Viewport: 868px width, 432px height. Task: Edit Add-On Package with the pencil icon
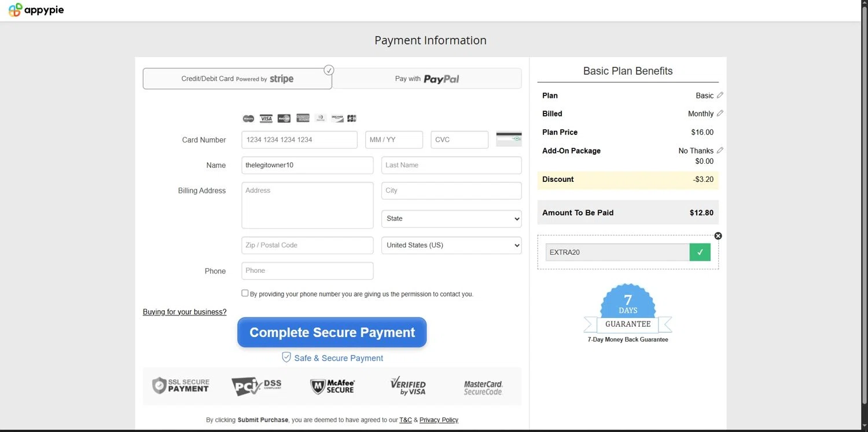click(x=720, y=150)
